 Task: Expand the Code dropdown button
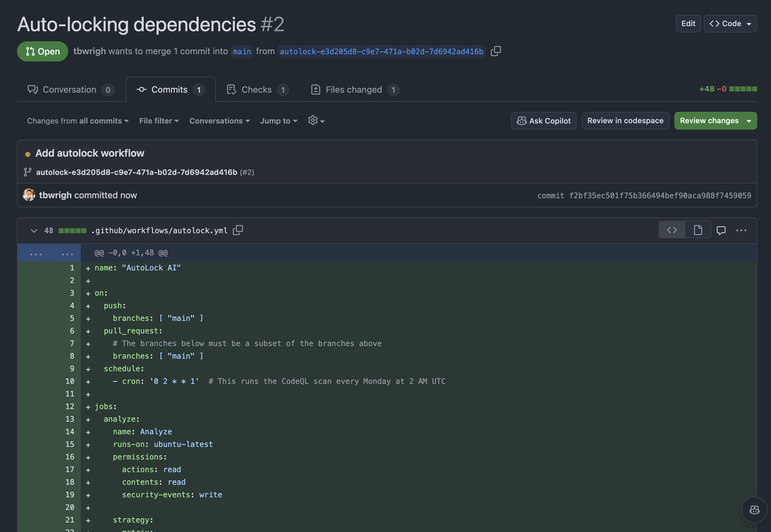click(x=730, y=24)
